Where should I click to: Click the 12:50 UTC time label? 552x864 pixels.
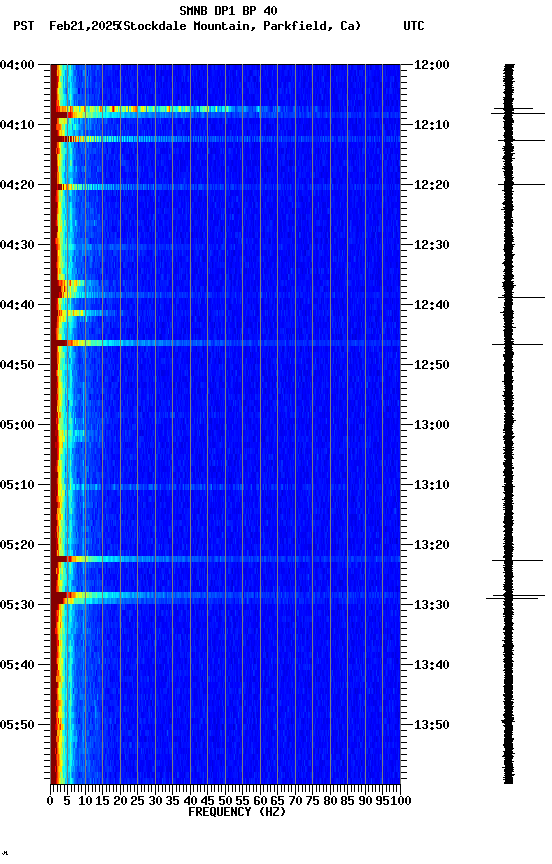point(432,365)
